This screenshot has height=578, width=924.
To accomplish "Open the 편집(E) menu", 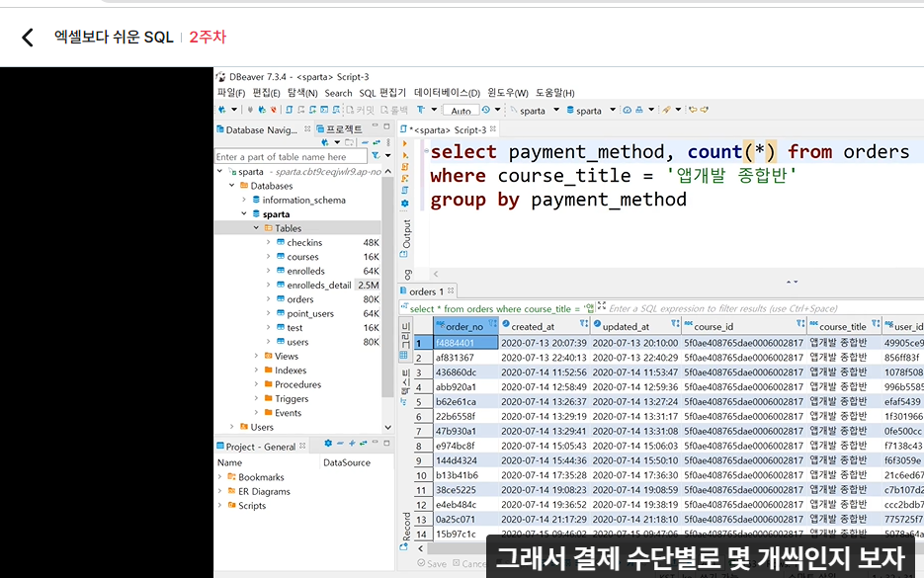I will [266, 93].
